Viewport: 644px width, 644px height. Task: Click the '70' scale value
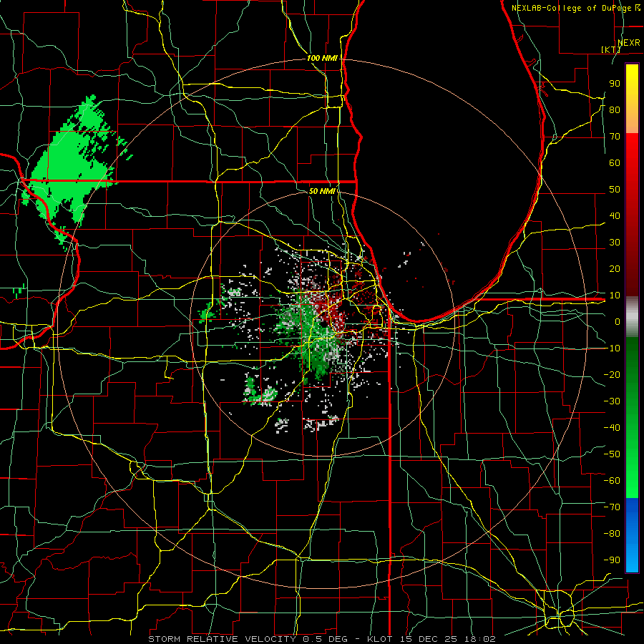pos(615,137)
